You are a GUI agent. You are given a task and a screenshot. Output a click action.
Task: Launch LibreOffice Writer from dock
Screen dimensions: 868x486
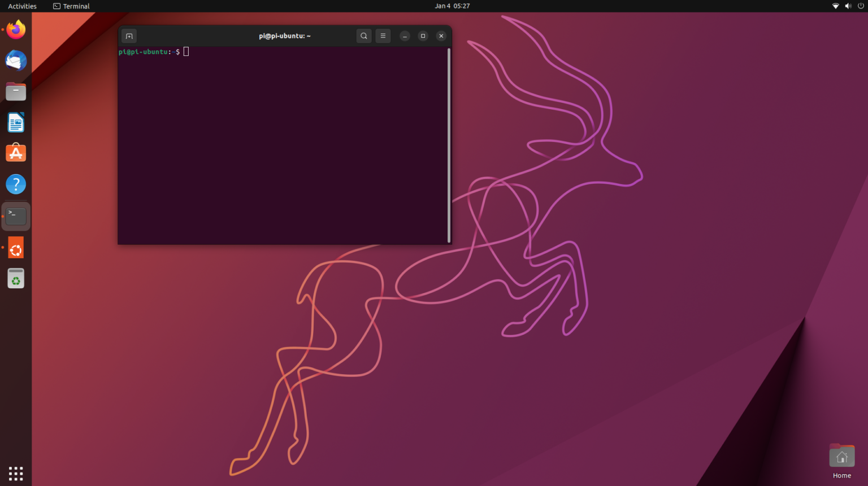coord(16,123)
